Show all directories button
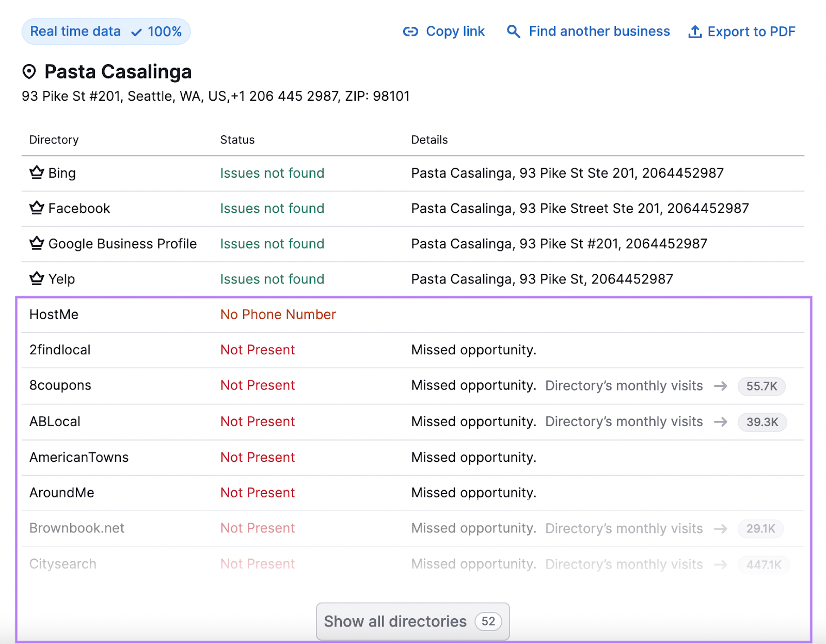Viewport: 826px width, 644px height. click(412, 621)
